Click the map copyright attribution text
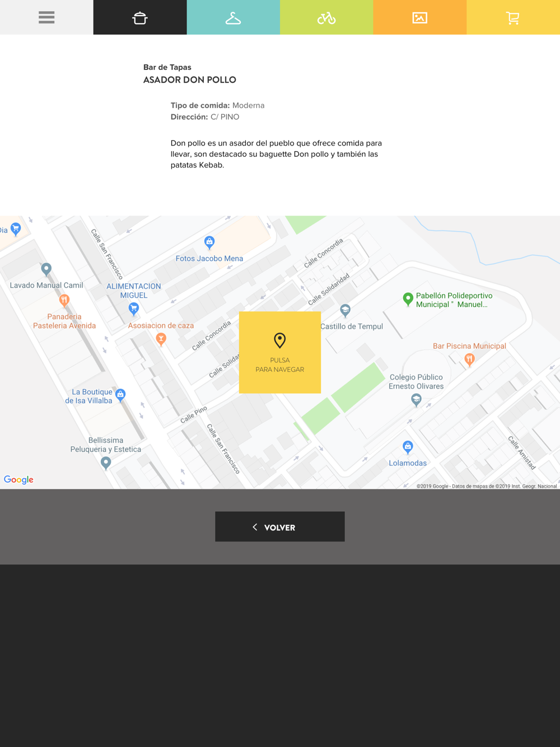Screen dimensions: 560x747 coord(487,486)
